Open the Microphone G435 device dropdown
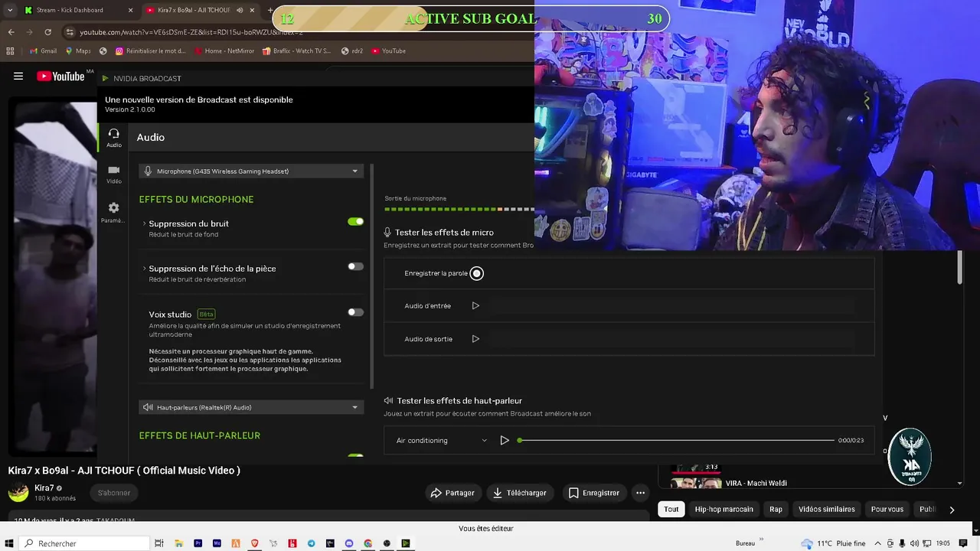The height and width of the screenshot is (551, 980). coord(251,171)
